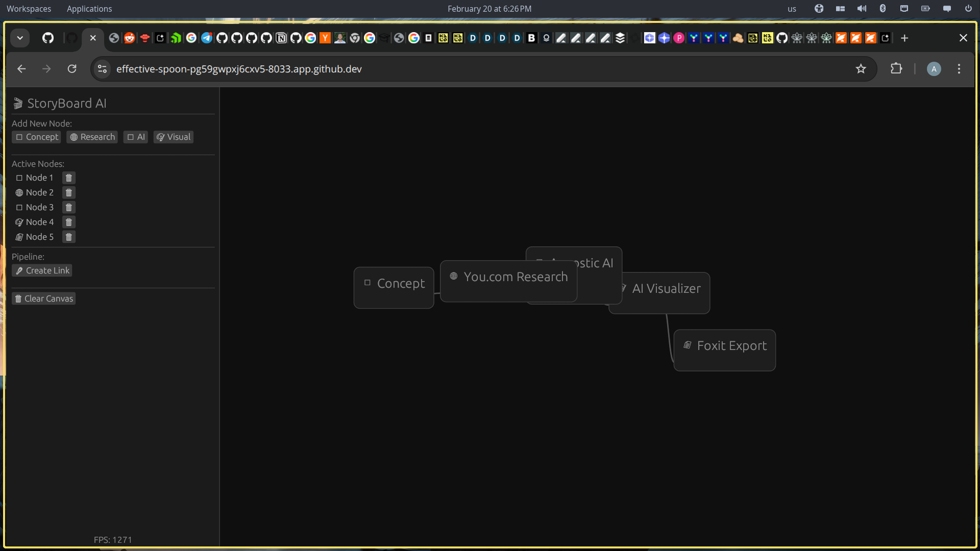Delete Node 1 with trash icon
This screenshot has width=980, height=551.
69,178
